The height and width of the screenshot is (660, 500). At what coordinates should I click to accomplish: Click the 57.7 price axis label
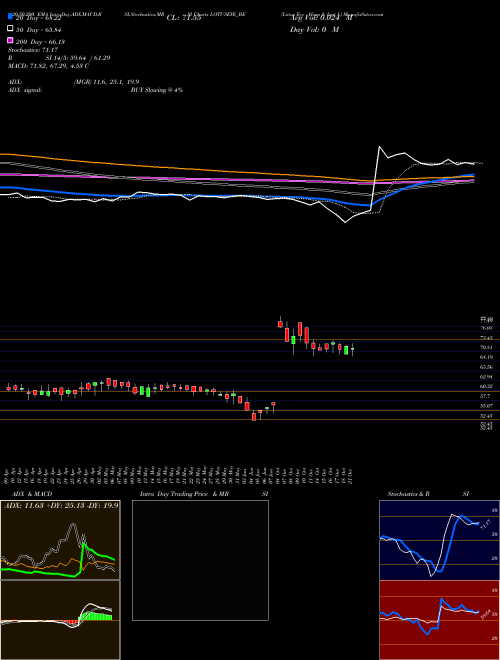[485, 396]
